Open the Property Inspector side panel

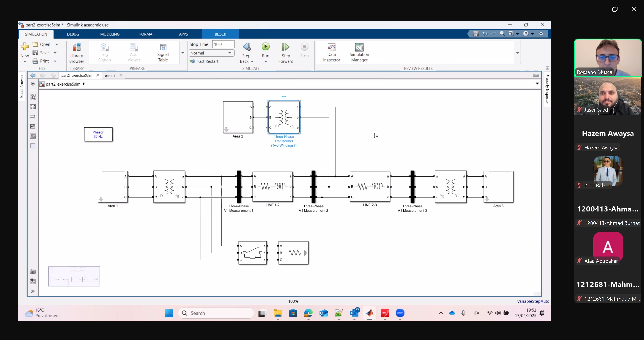tap(547, 89)
